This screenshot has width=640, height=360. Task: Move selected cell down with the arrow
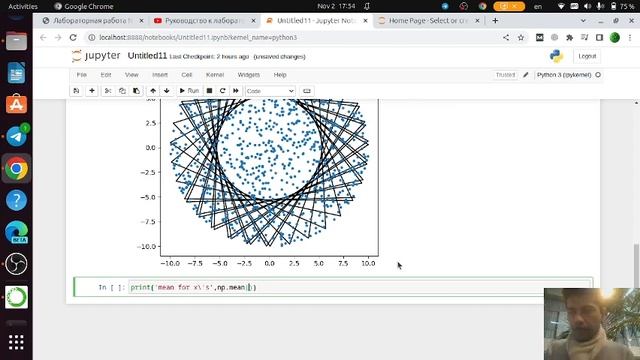tap(167, 91)
